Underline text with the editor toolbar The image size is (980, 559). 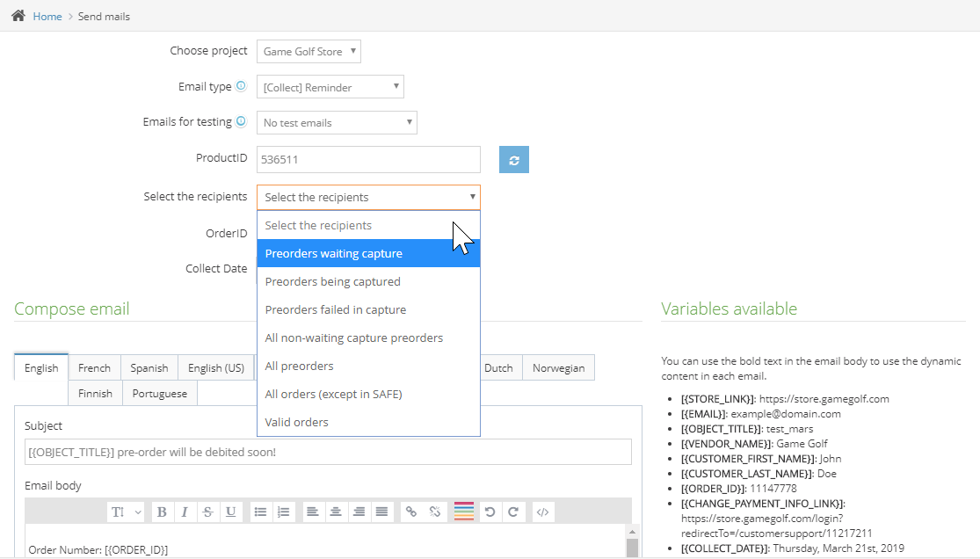pos(231,512)
